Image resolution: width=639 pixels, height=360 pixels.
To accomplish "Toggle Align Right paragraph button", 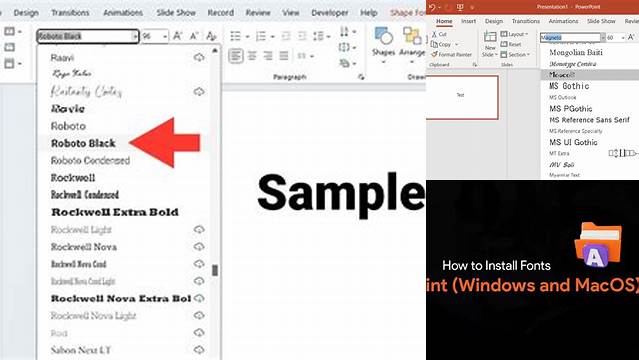I will pyautogui.click(x=268, y=55).
